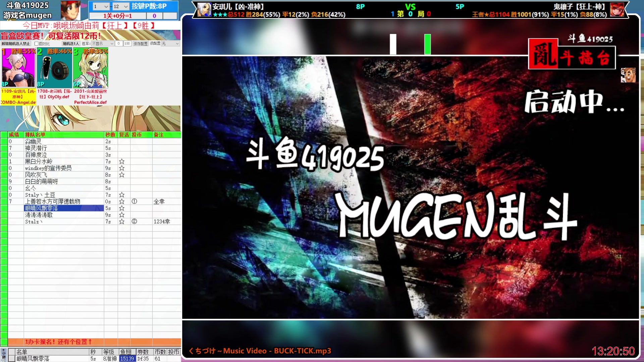The image size is (644, 362).
Task: Click revive star in Stalz丶 row
Action: pos(122,222)
